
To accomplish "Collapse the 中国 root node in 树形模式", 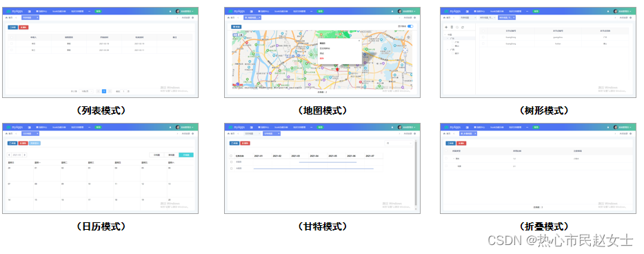I will tap(445, 35).
